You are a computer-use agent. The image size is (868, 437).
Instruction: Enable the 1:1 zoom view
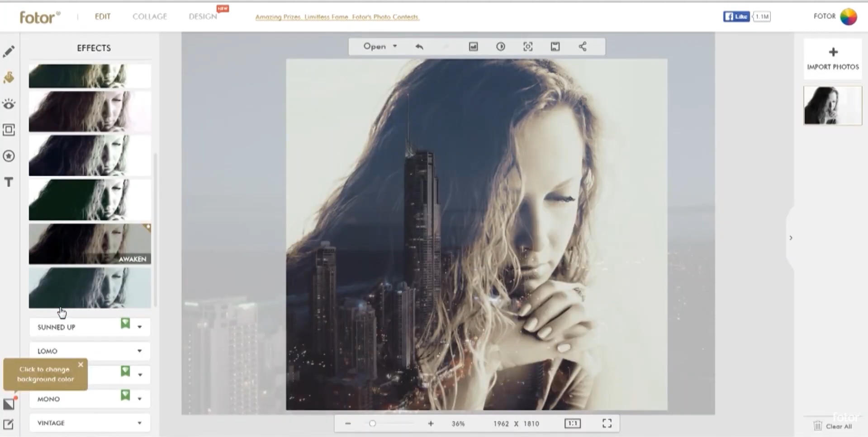(x=572, y=423)
